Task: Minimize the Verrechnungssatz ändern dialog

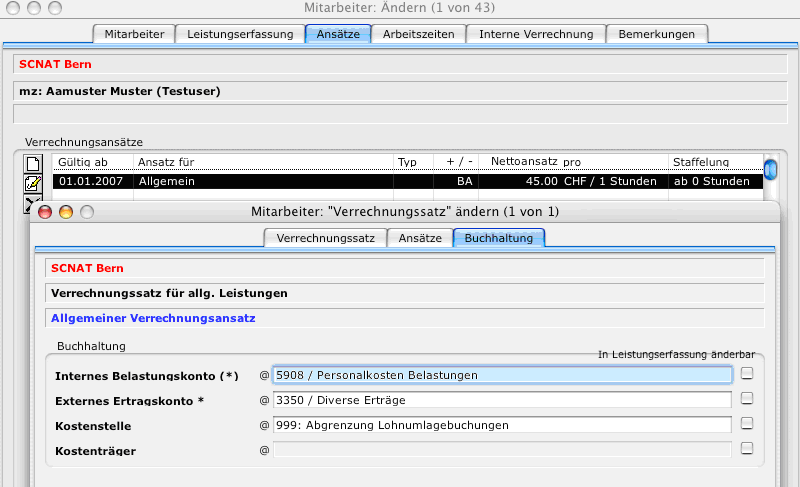Action: (x=66, y=212)
